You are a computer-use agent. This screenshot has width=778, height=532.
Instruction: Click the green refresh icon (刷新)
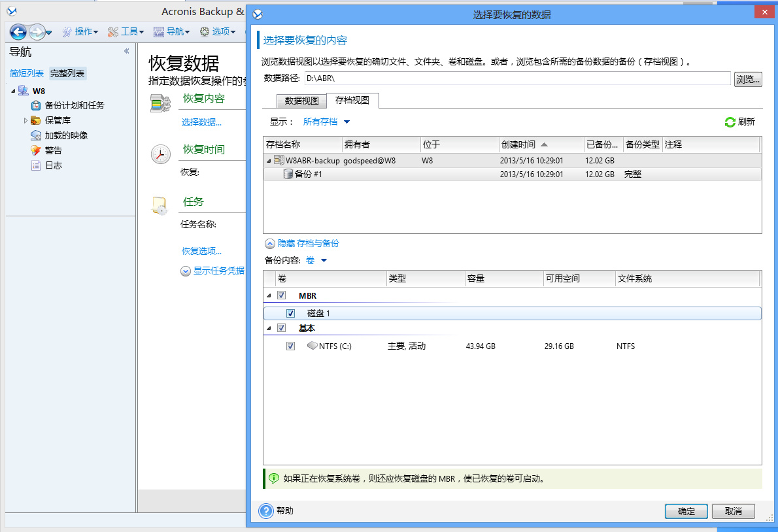(x=730, y=122)
